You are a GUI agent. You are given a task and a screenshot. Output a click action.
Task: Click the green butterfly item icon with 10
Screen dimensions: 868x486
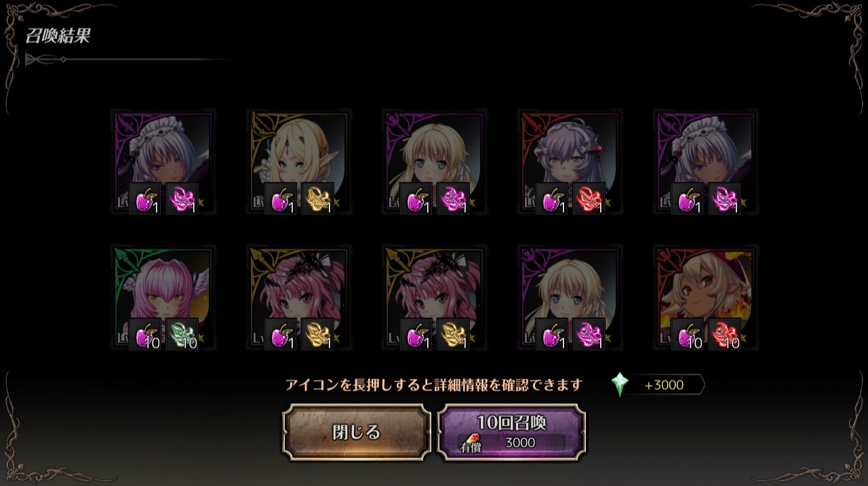tap(182, 334)
